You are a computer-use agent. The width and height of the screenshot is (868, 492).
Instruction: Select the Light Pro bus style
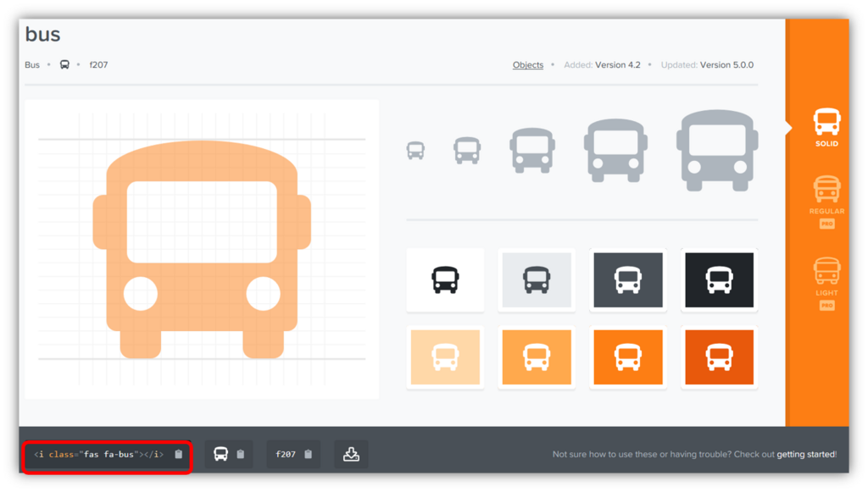[826, 284]
